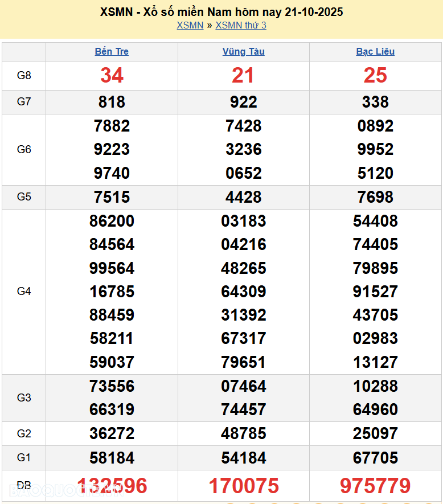
Task: Select the G7 number 922
Action: coord(243,102)
